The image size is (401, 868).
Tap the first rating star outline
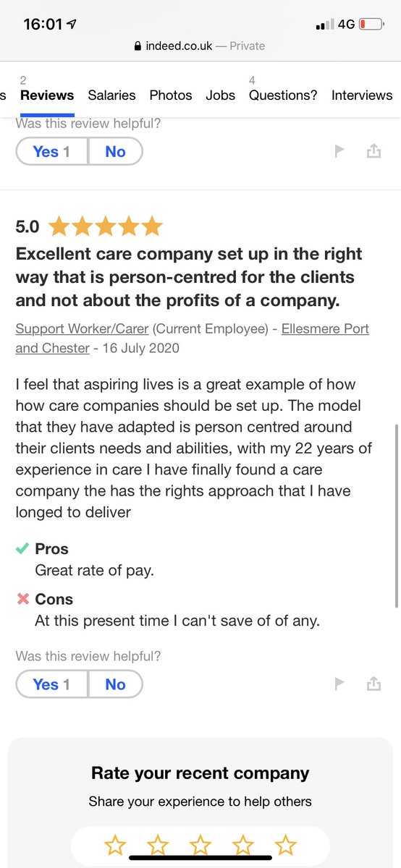click(115, 845)
